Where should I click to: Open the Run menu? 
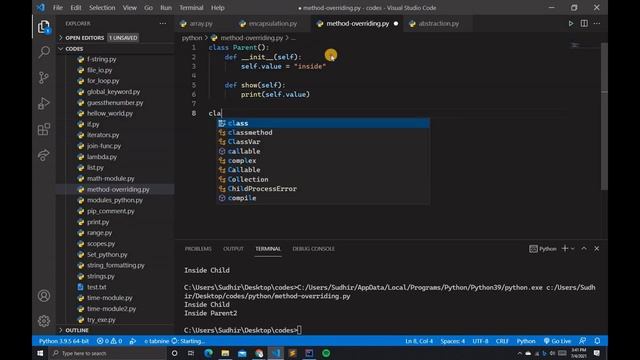pyautogui.click(x=166, y=8)
